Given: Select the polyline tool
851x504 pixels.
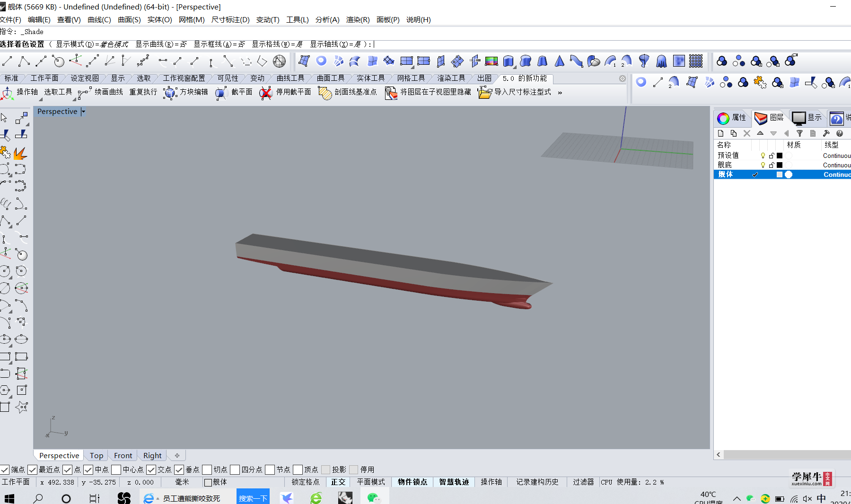Looking at the screenshot, I should (x=24, y=61).
